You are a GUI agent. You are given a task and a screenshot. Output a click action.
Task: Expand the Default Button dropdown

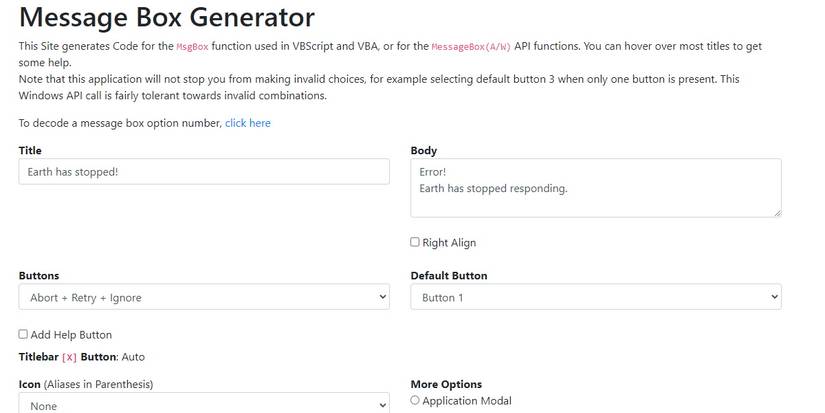click(595, 297)
